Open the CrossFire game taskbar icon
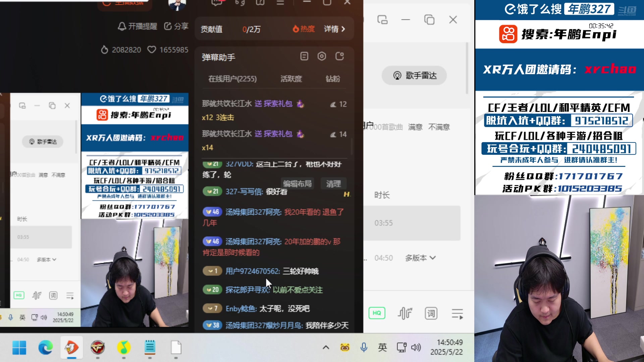The image size is (644, 362). pyautogui.click(x=98, y=348)
